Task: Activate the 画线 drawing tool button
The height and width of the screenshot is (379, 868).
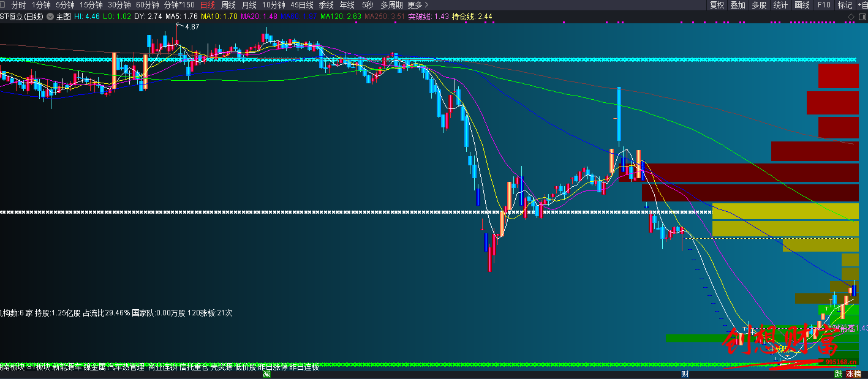Action: pos(802,5)
